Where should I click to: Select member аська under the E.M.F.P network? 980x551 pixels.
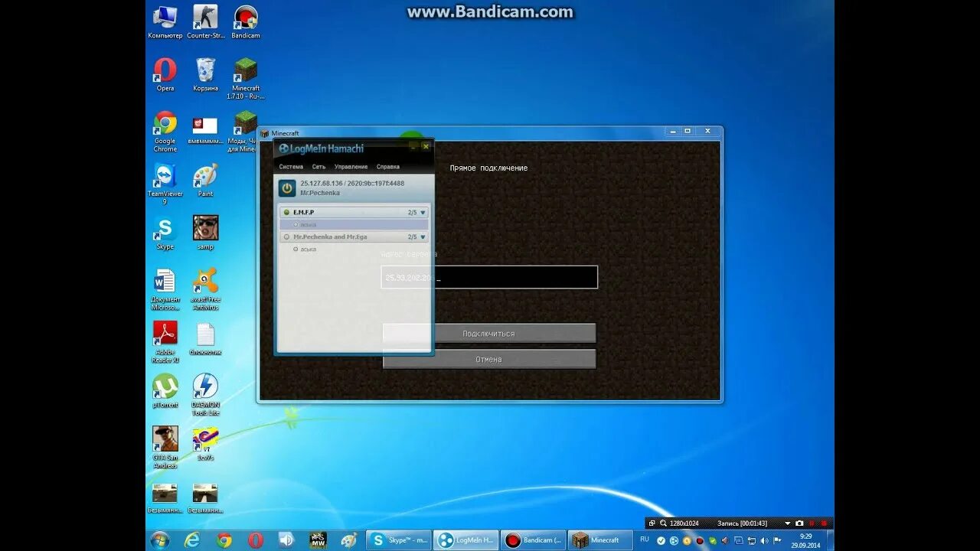[354, 225]
